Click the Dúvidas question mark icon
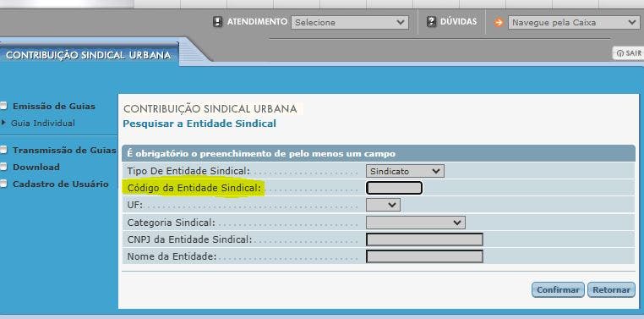This screenshot has height=319, width=644. pyautogui.click(x=431, y=22)
